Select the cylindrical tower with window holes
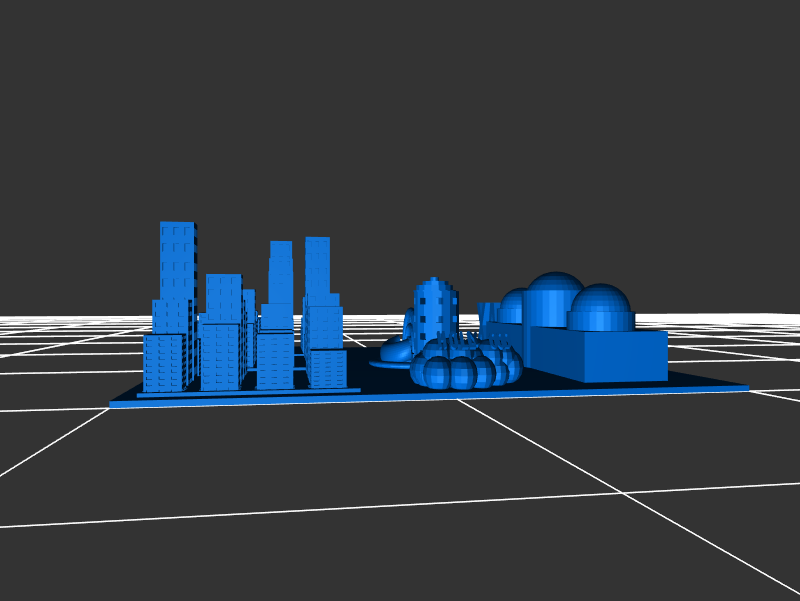800x601 pixels. click(x=435, y=308)
